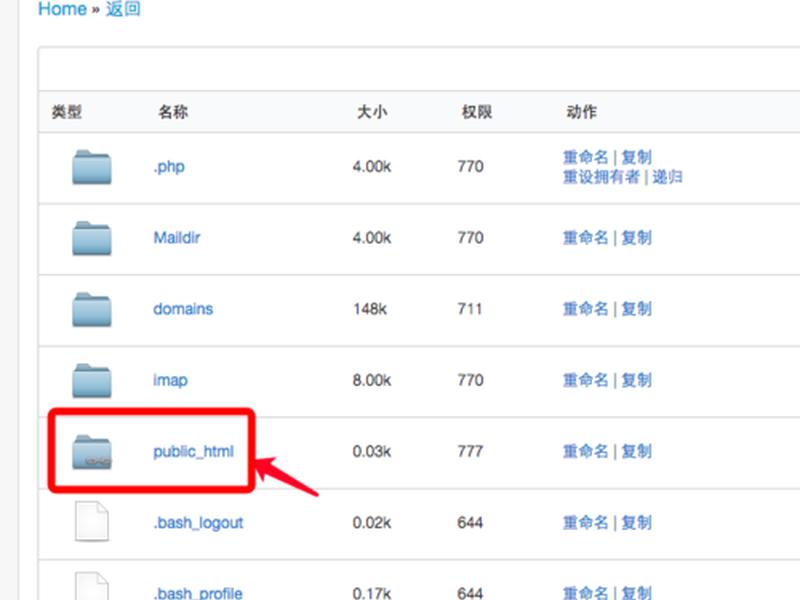Click the 711 permission of domains
Image resolution: width=800 pixels, height=600 pixels.
tap(470, 309)
